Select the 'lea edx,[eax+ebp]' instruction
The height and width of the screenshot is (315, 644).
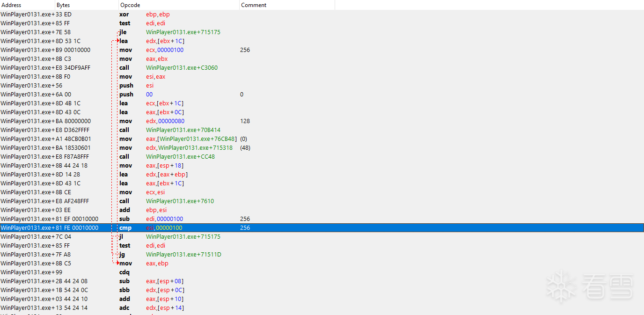[322, 175]
